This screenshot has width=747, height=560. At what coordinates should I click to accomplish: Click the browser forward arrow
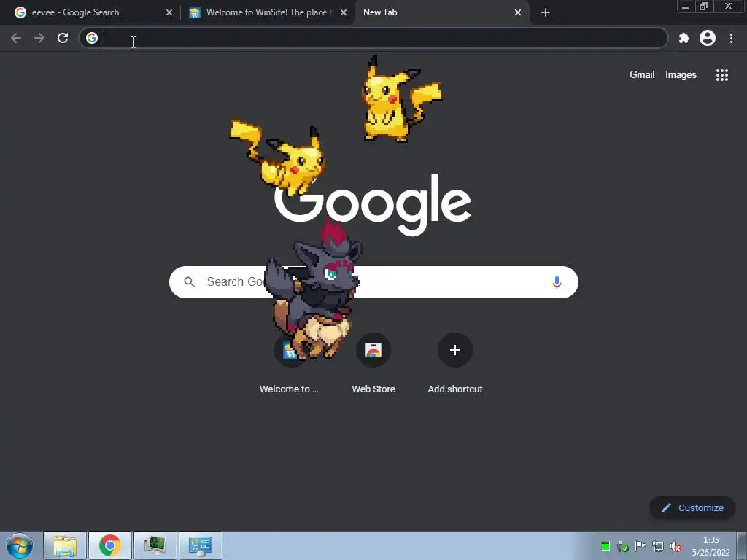39,38
